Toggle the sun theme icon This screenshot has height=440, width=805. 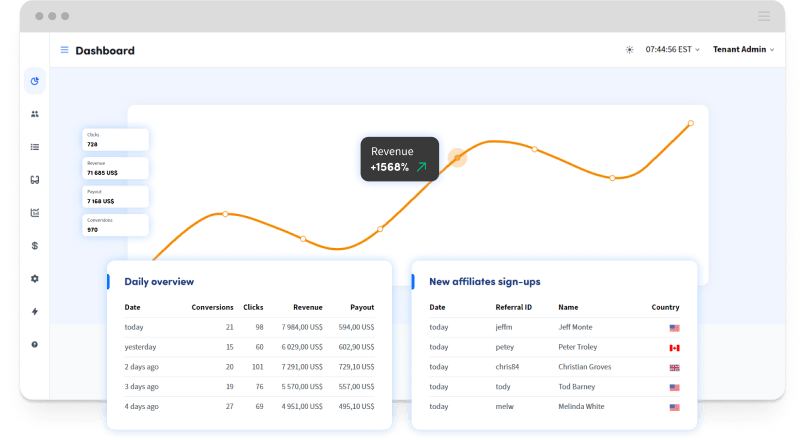coord(629,50)
